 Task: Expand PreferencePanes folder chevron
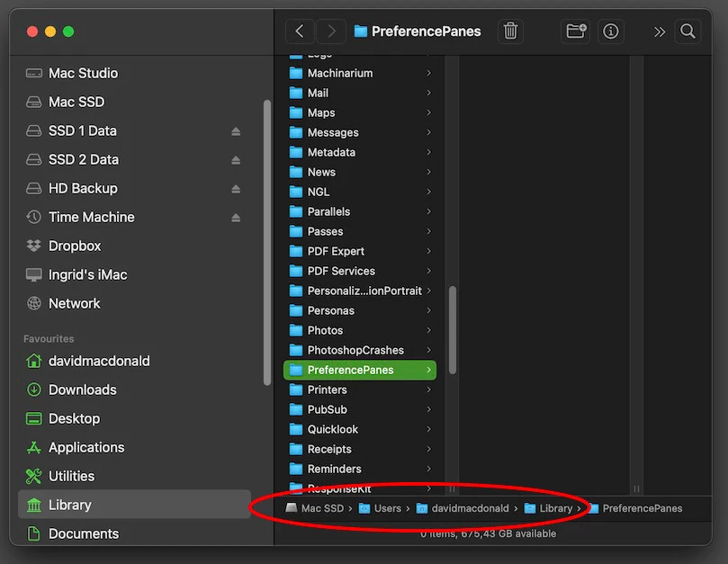(429, 370)
